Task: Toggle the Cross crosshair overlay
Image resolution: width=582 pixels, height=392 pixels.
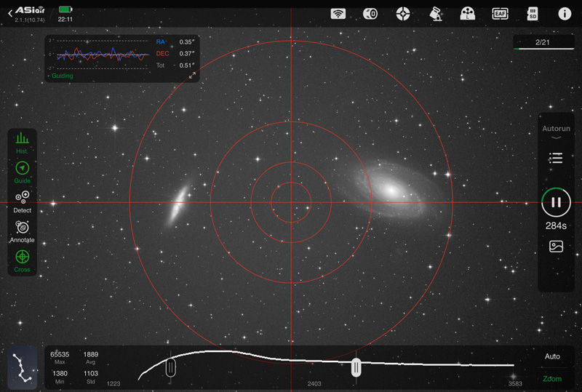Action: point(23,260)
